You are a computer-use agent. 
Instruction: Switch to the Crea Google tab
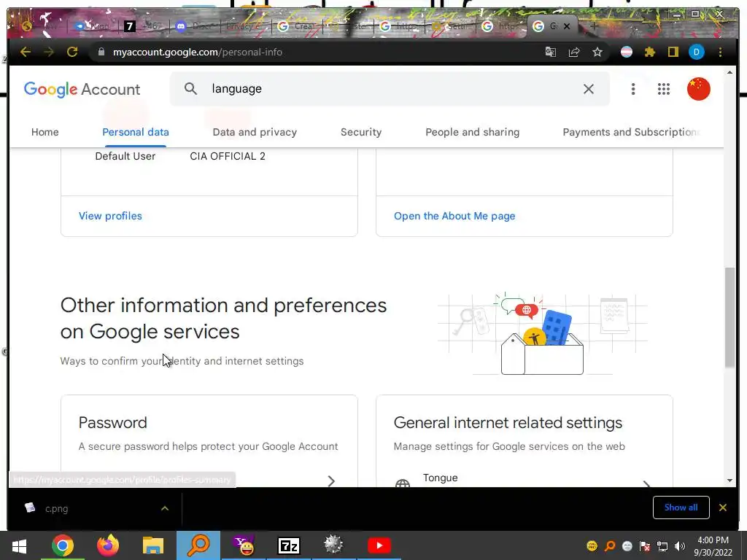coord(296,26)
